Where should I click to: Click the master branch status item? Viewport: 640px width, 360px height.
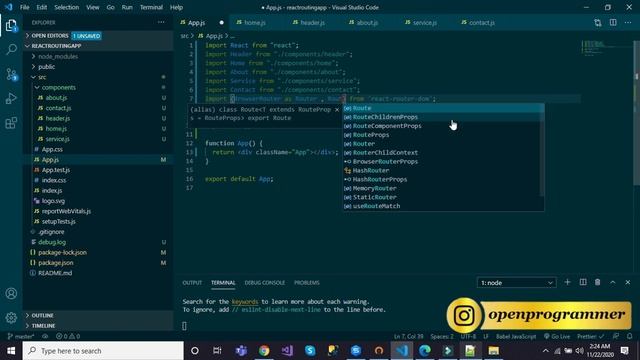pyautogui.click(x=20, y=336)
